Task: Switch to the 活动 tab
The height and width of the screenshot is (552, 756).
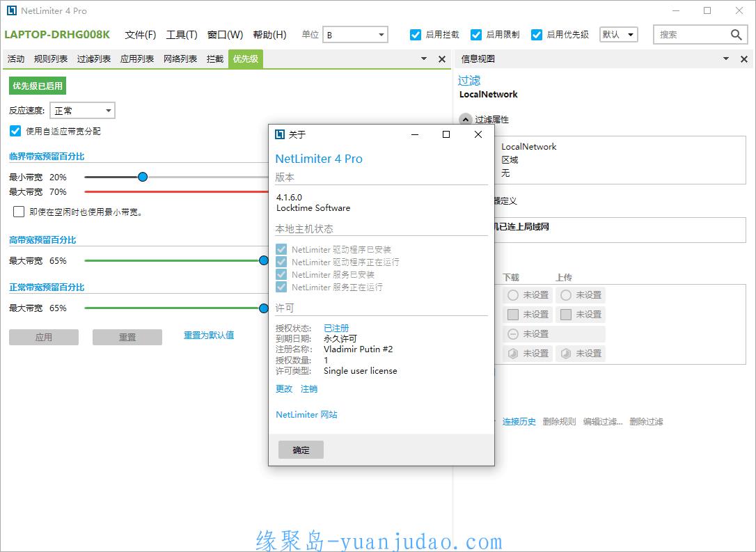Action: (16, 58)
